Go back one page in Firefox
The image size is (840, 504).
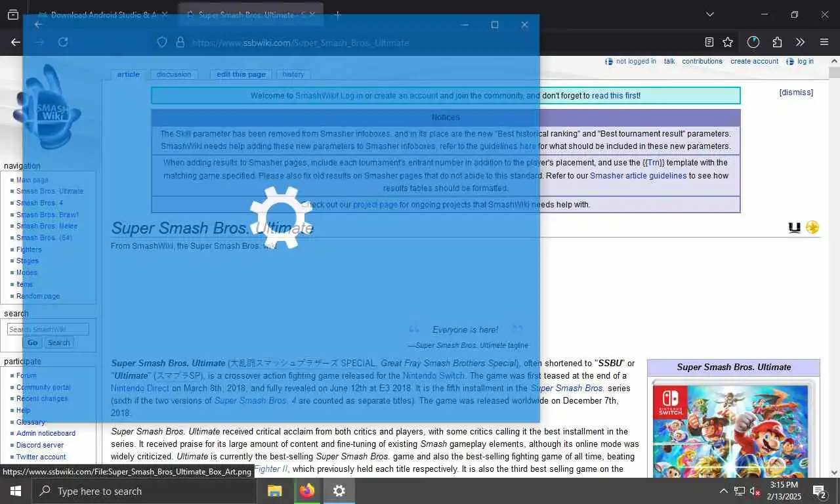click(15, 42)
